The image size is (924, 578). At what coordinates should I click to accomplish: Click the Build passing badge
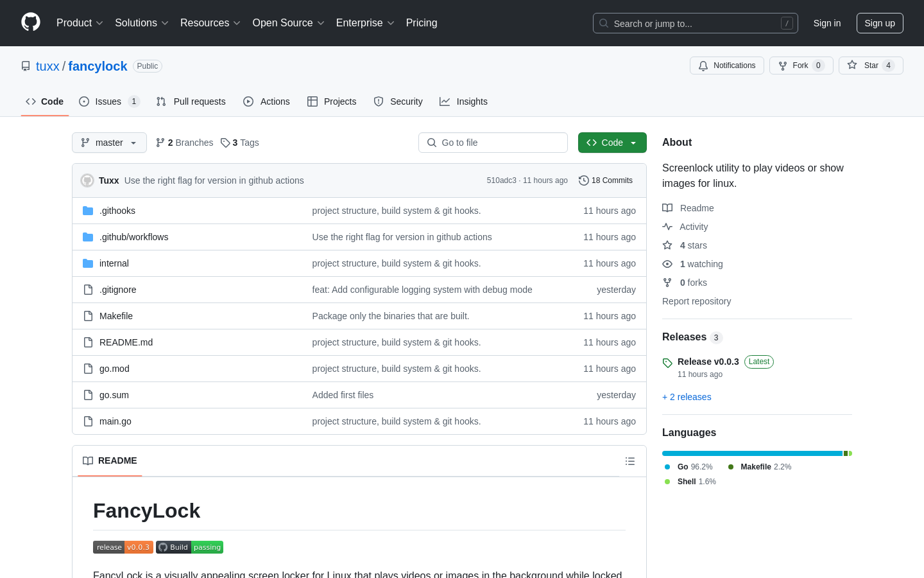(x=189, y=547)
